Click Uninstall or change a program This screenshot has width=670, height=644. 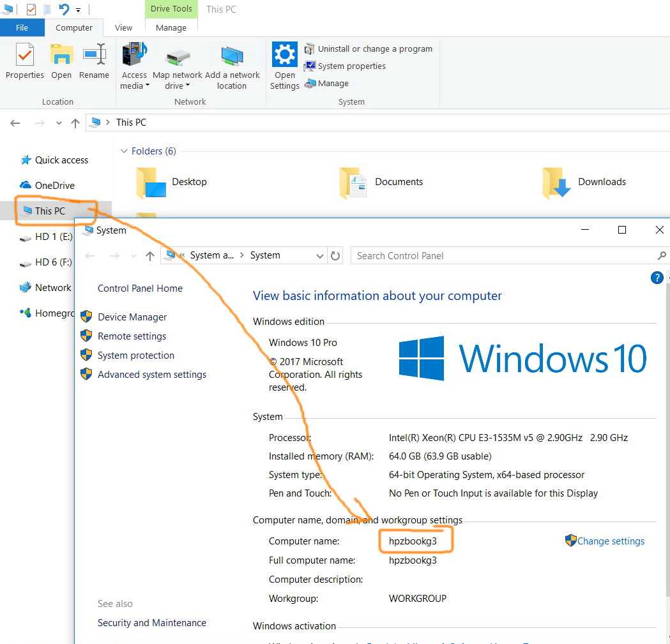click(369, 49)
